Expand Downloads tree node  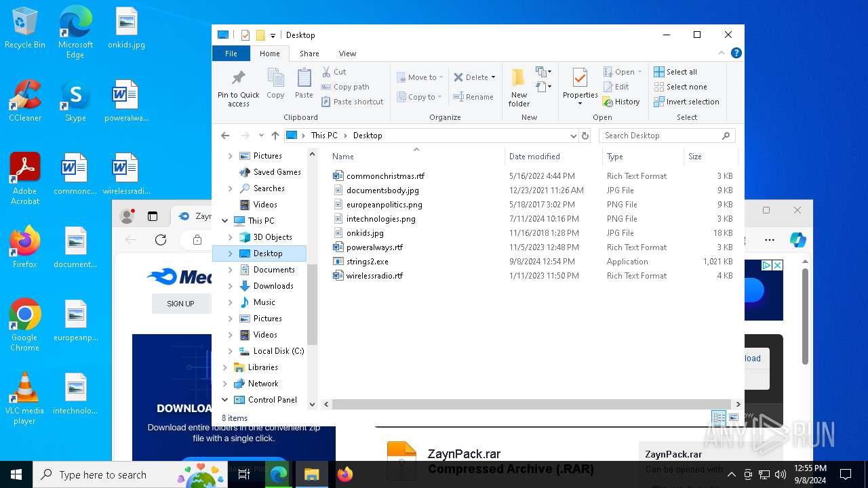pyautogui.click(x=231, y=286)
